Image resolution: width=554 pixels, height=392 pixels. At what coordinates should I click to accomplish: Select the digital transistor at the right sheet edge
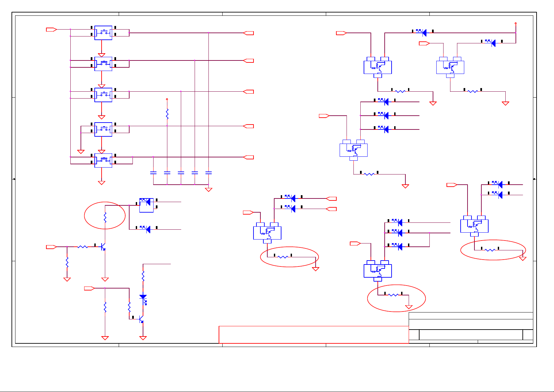pos(474,226)
